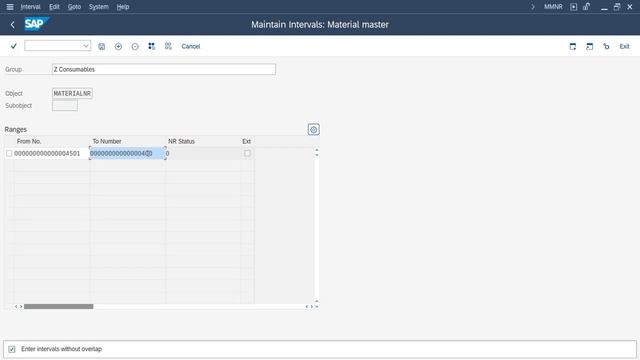Open the System menu
The image size is (640, 360).
click(99, 7)
